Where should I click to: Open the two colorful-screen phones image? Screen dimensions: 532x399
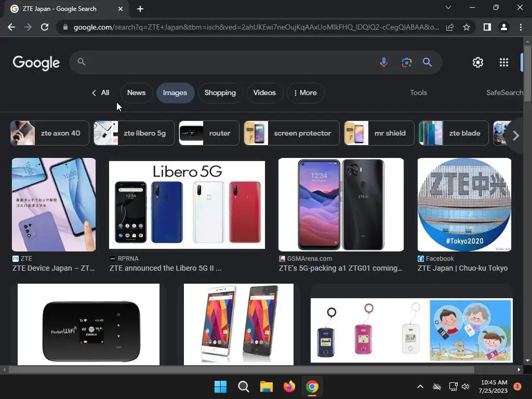coord(238,324)
